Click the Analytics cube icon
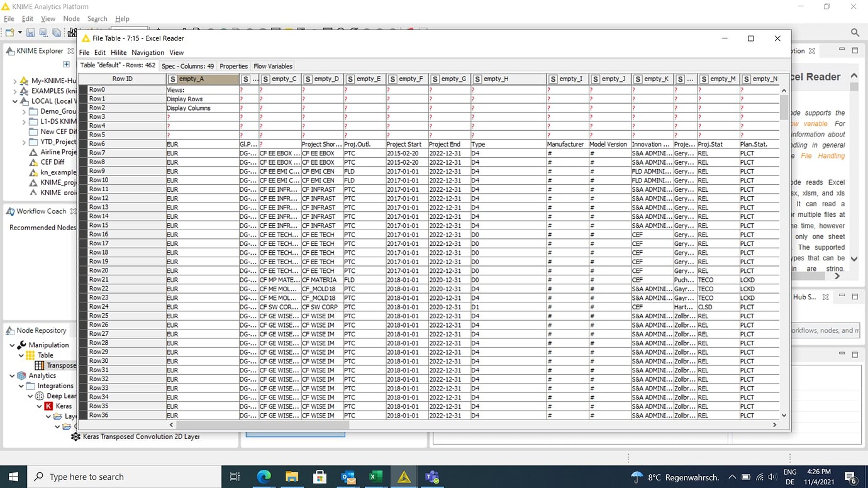This screenshot has height=488, width=868. tap(21, 376)
